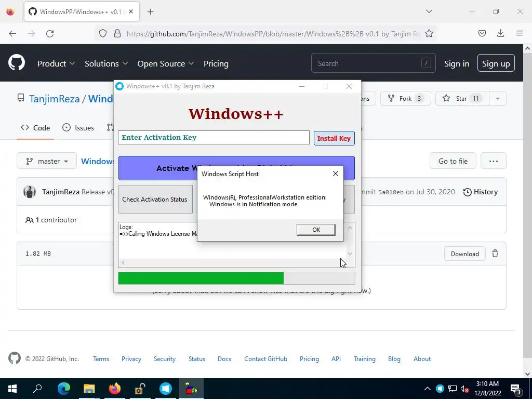Save page to Pocket

pyautogui.click(x=482, y=33)
